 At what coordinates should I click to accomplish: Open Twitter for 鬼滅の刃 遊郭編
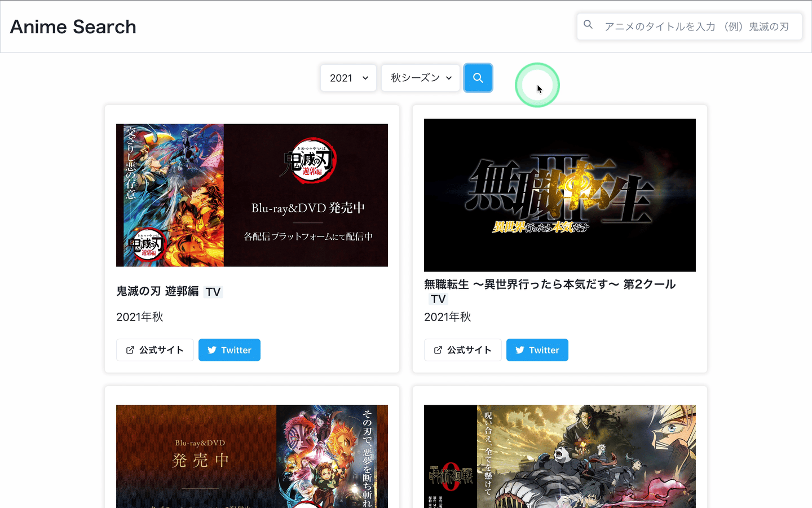(x=230, y=350)
